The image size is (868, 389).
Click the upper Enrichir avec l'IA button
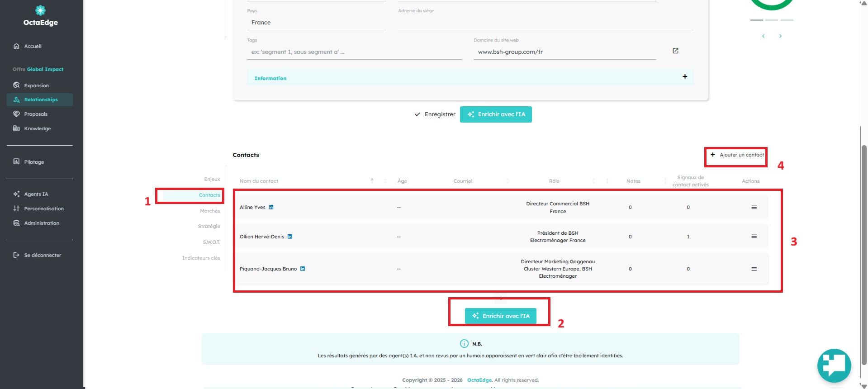(x=496, y=114)
